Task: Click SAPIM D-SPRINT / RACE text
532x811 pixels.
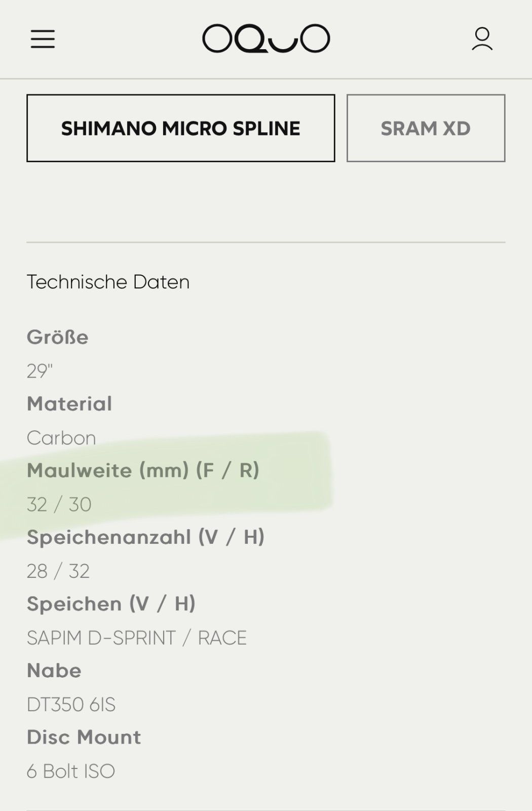Action: tap(137, 638)
